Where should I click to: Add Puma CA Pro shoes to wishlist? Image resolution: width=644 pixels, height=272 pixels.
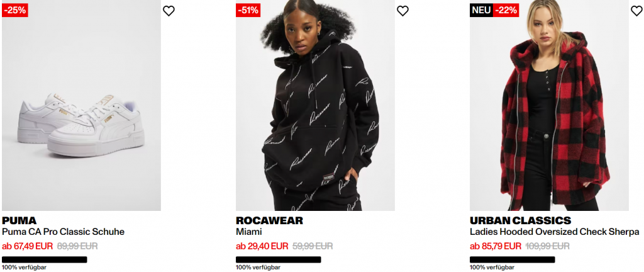click(x=169, y=11)
